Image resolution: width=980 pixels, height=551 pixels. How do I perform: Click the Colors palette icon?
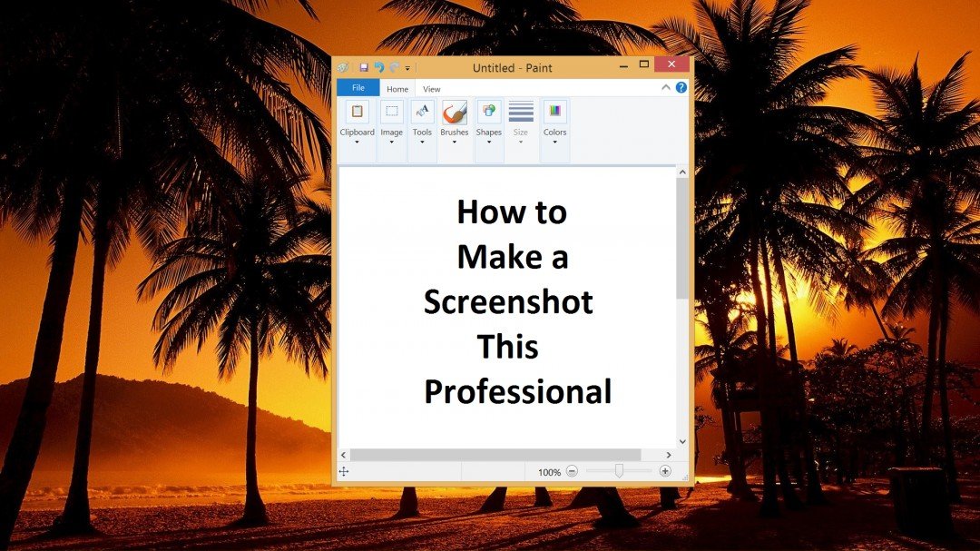click(x=554, y=110)
